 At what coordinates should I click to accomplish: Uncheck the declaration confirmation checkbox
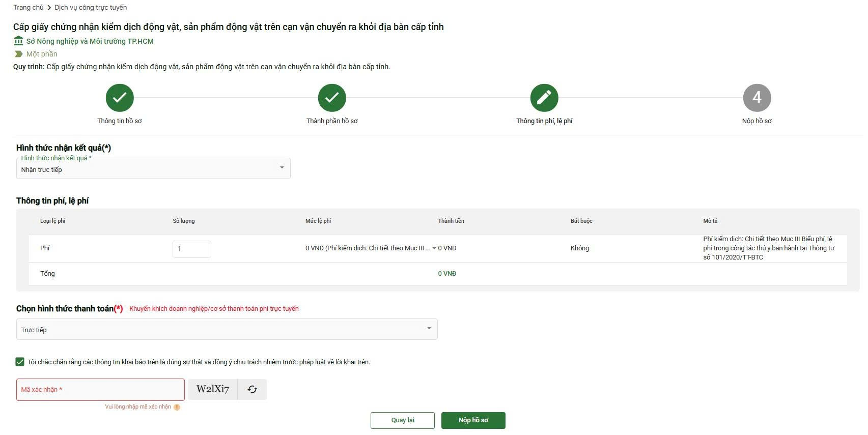click(20, 362)
